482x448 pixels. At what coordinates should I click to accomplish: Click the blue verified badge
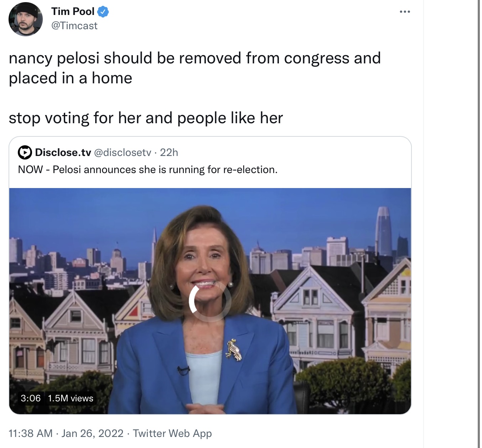(103, 11)
